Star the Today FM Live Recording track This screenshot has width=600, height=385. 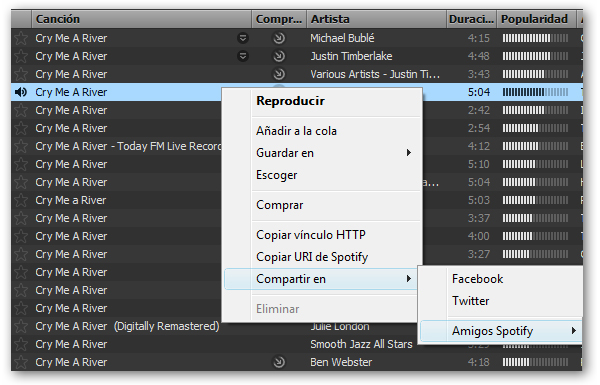point(21,146)
